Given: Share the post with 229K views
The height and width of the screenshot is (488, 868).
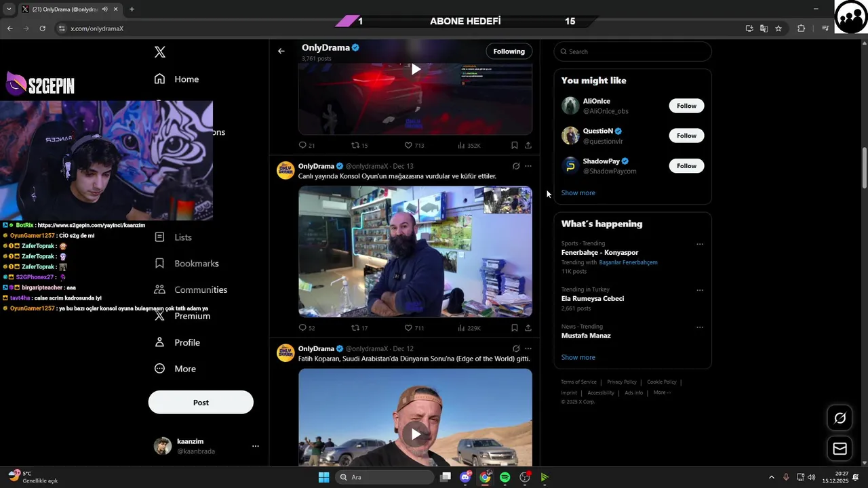Looking at the screenshot, I should click(x=528, y=328).
